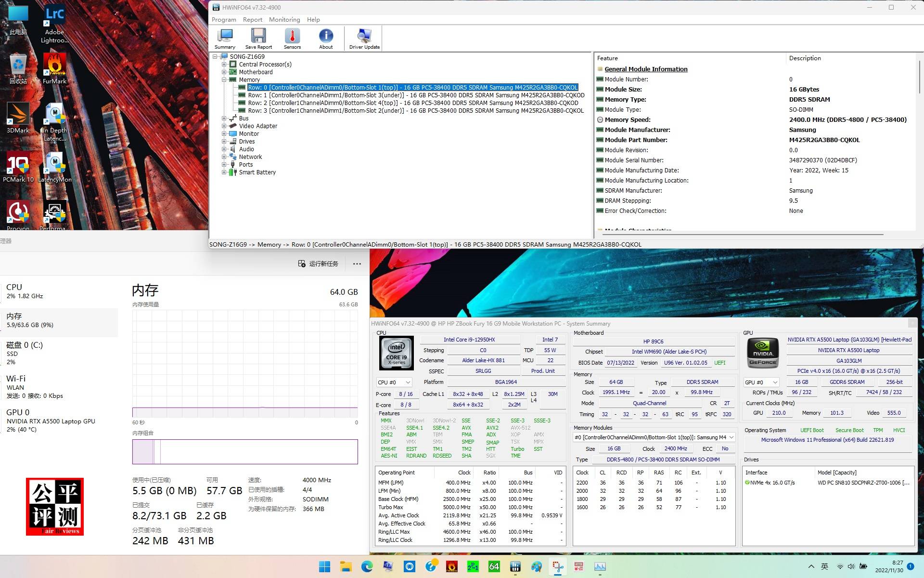The image size is (924, 578).
Task: Expand the Drives tree node
Action: tap(224, 141)
